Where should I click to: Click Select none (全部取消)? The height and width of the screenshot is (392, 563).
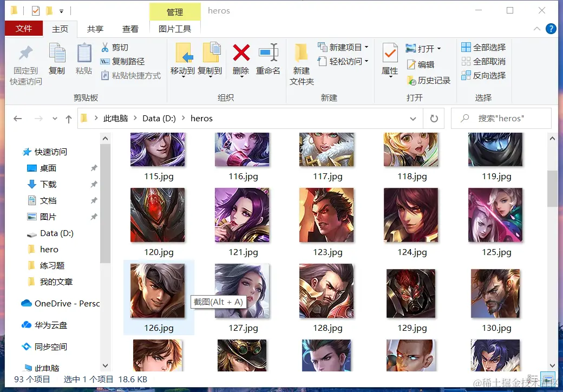483,61
